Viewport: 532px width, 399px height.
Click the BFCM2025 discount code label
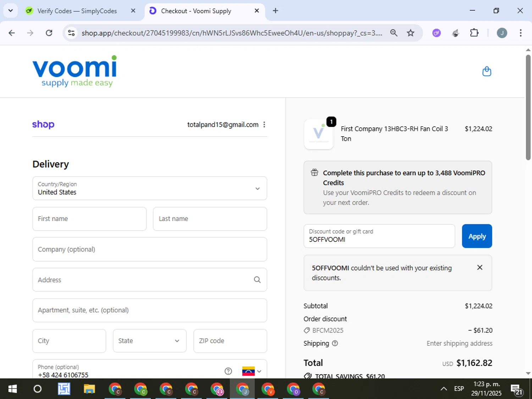(x=328, y=330)
